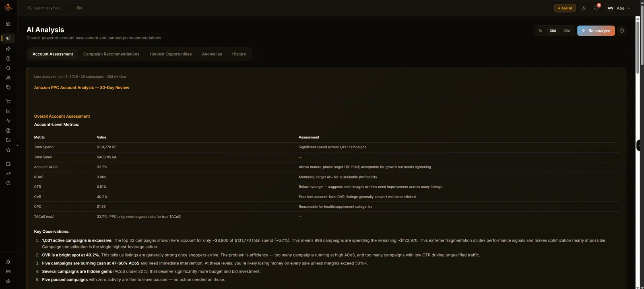The height and width of the screenshot is (289, 644).
Task: Click 'Reasonable for health/supplement categories' text
Action: pos(335,207)
